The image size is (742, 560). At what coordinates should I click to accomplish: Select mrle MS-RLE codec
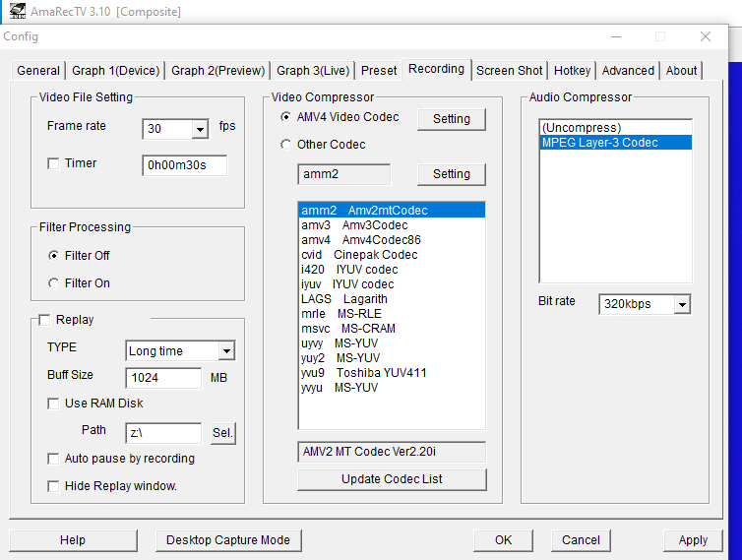(x=392, y=313)
